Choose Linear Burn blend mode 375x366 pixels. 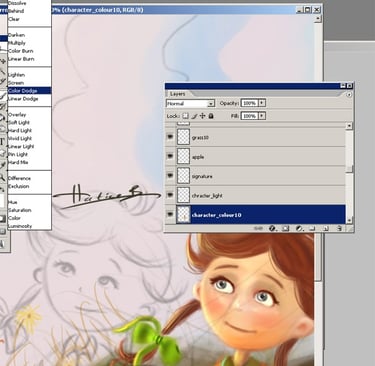(29, 59)
